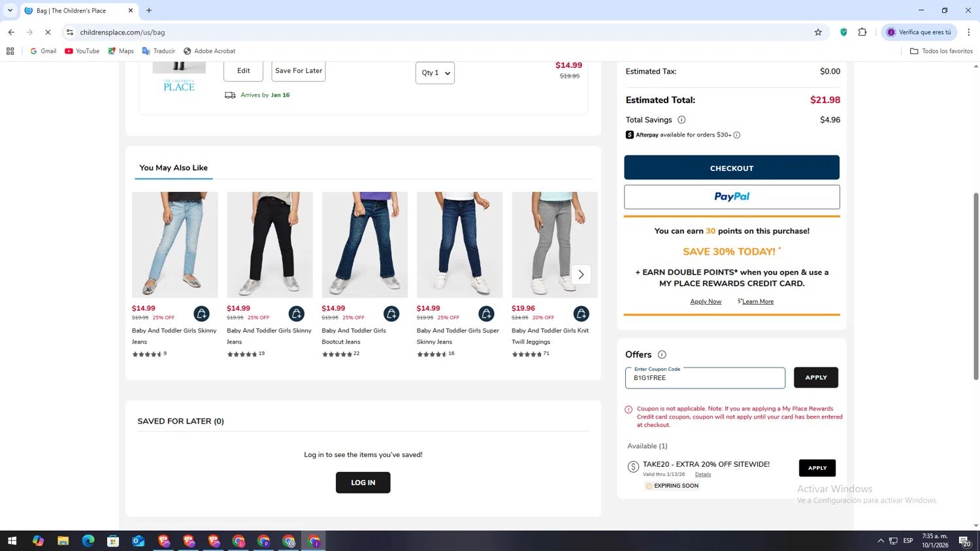Screen dimensions: 980x551
Task: Apply TAKE20 offer
Action: (817, 468)
